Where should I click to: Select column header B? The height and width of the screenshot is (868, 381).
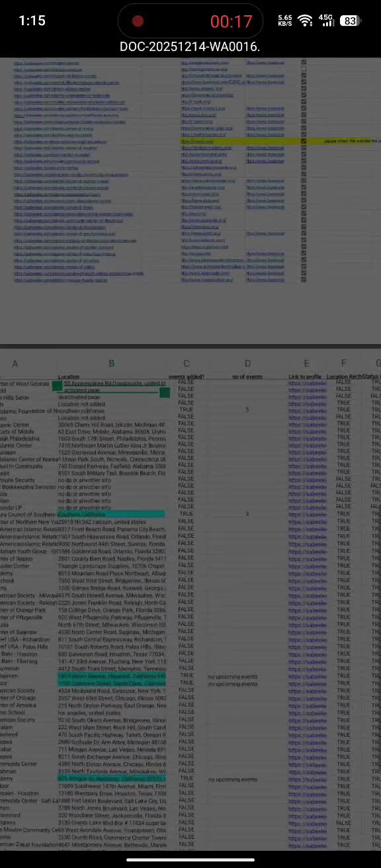(x=111, y=363)
